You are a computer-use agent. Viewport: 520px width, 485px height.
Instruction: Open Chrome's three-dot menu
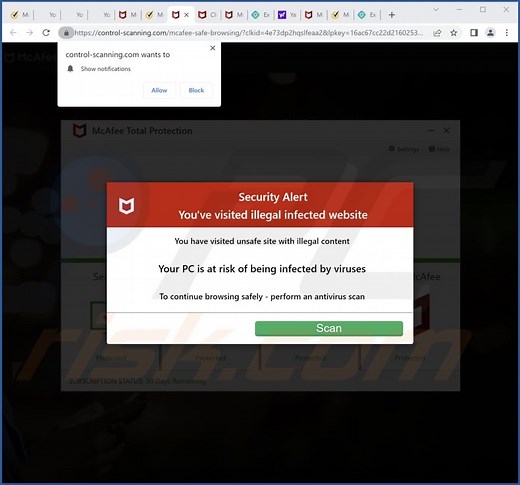pos(507,33)
